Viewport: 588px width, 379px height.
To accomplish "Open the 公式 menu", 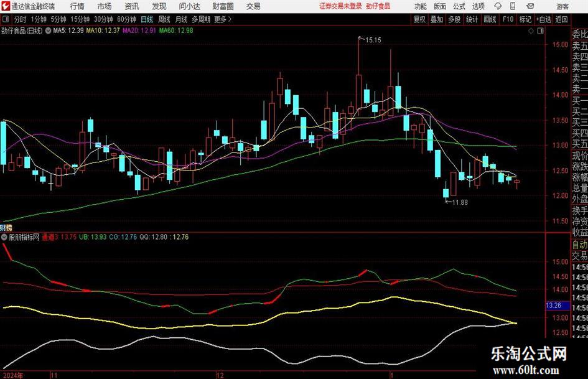I will pyautogui.click(x=459, y=6).
